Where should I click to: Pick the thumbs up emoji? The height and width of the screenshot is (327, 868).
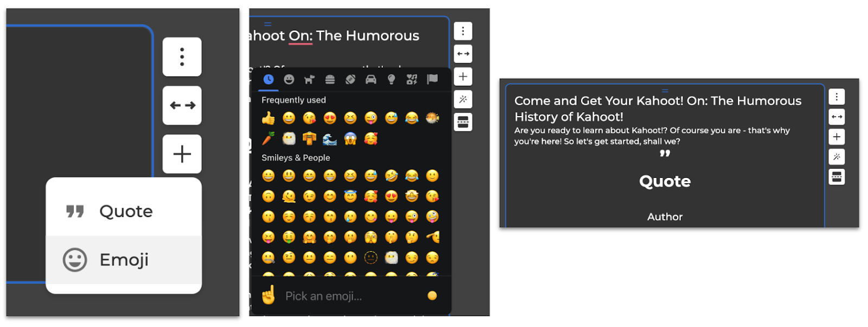(269, 118)
